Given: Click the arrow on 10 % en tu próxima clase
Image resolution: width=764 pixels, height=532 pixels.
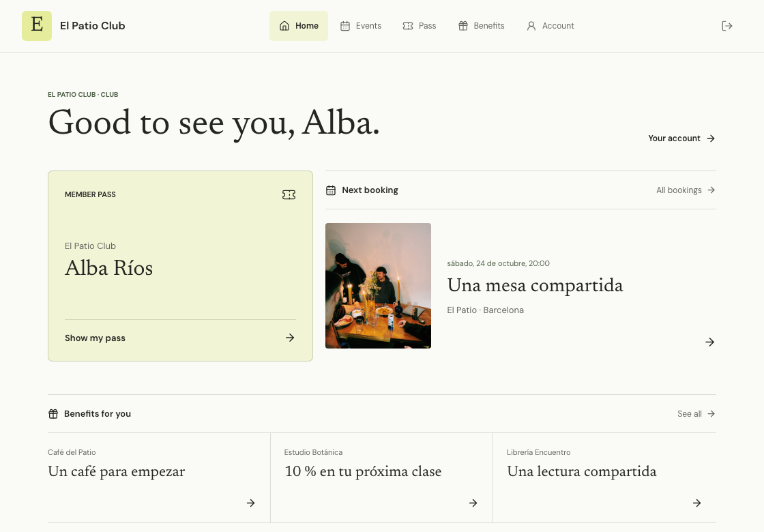Looking at the screenshot, I should 473,503.
